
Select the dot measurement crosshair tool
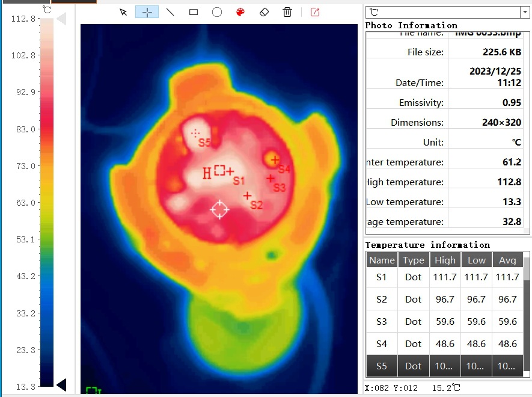coord(147,13)
